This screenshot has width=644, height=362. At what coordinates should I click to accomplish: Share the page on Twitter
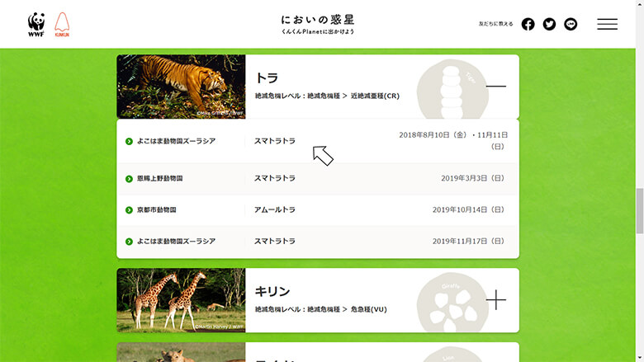click(549, 24)
